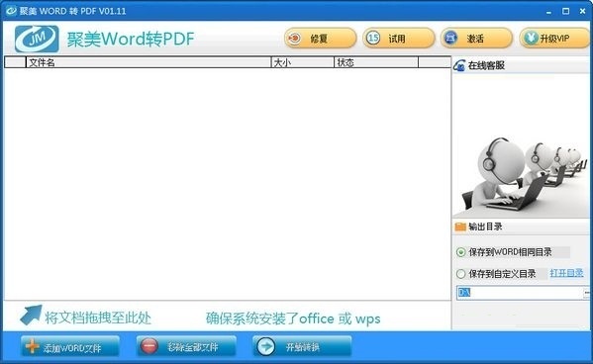This screenshot has height=364, width=593.
Task: Click the 激活 activate button
Action: tap(476, 39)
